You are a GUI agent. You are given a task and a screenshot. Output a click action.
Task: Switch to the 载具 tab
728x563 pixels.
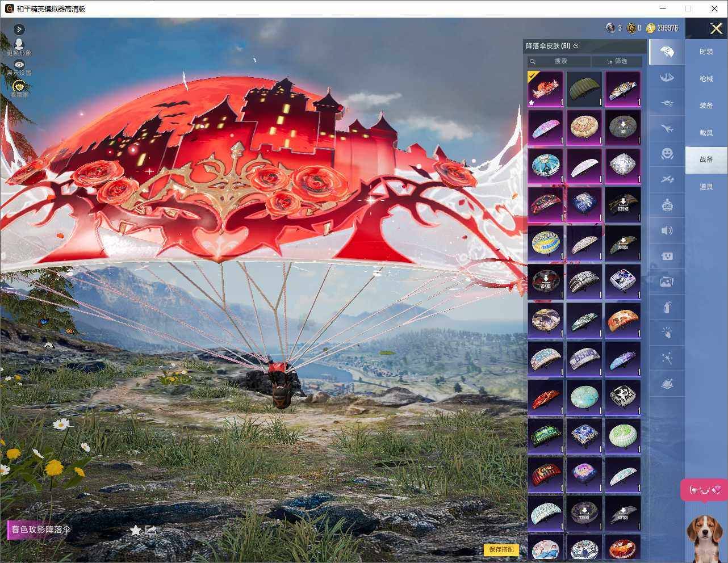pyautogui.click(x=706, y=133)
